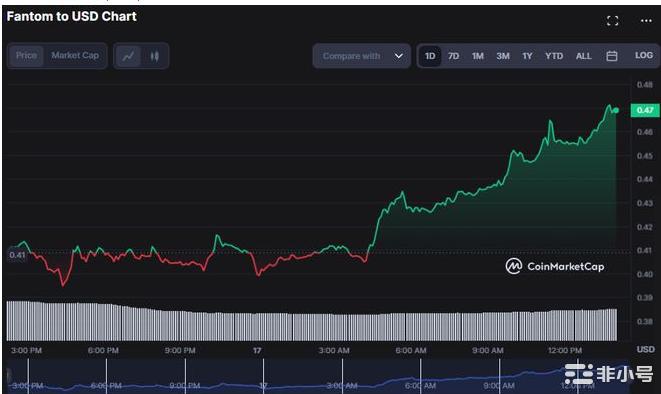
Task: Click the Fantom to USD Chart title
Action: (72, 16)
